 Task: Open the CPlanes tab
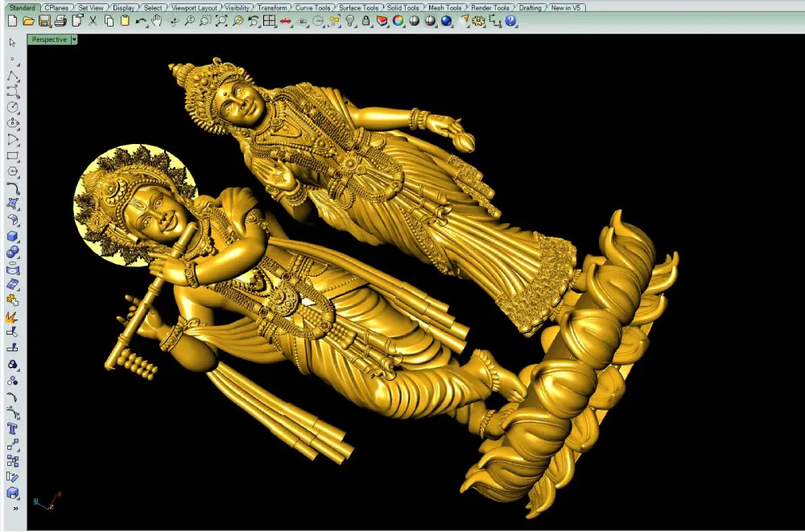56,8
